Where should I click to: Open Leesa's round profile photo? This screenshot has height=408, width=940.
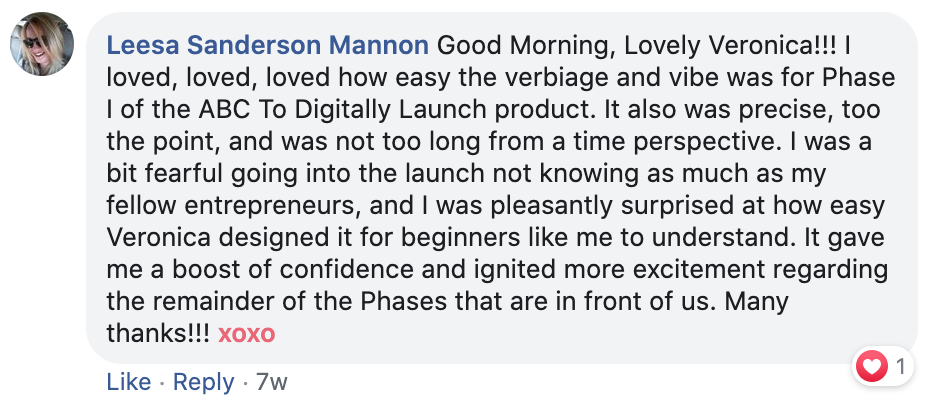[42, 44]
